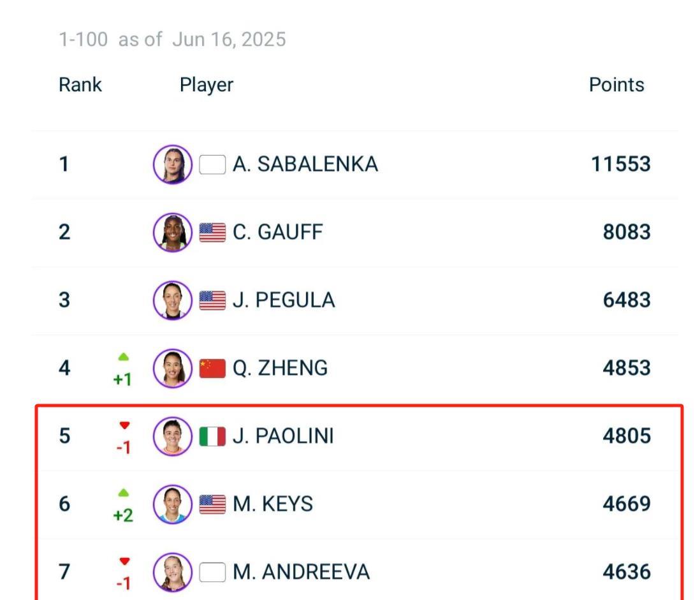
Task: Click the +2 rank change for M. Keys
Action: [x=123, y=515]
